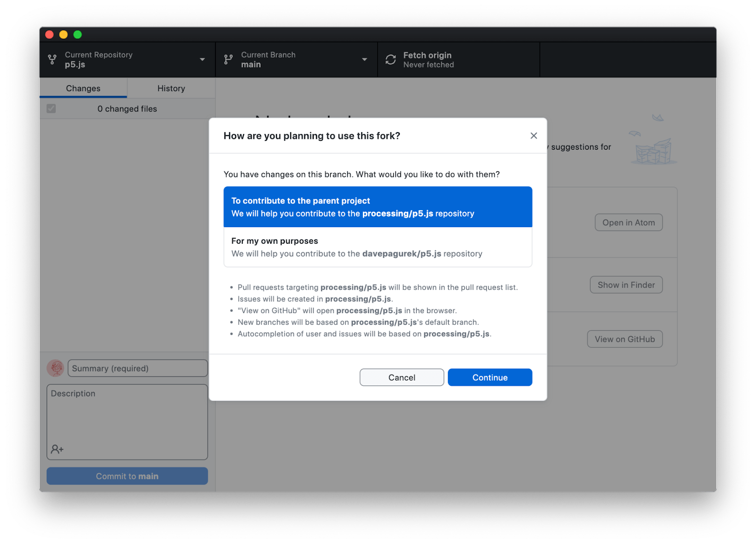Click the add co-authors icon below Description
The width and height of the screenshot is (756, 544).
pos(57,449)
